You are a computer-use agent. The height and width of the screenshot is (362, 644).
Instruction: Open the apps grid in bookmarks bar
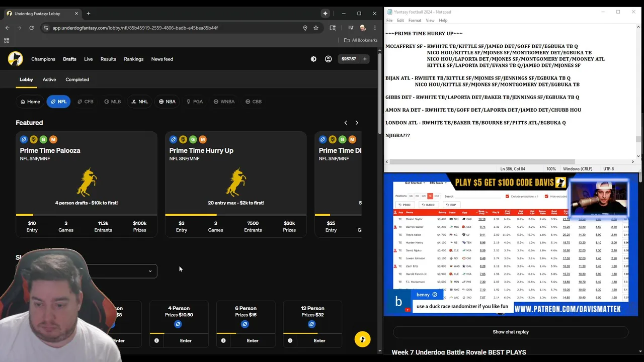[x=7, y=40]
